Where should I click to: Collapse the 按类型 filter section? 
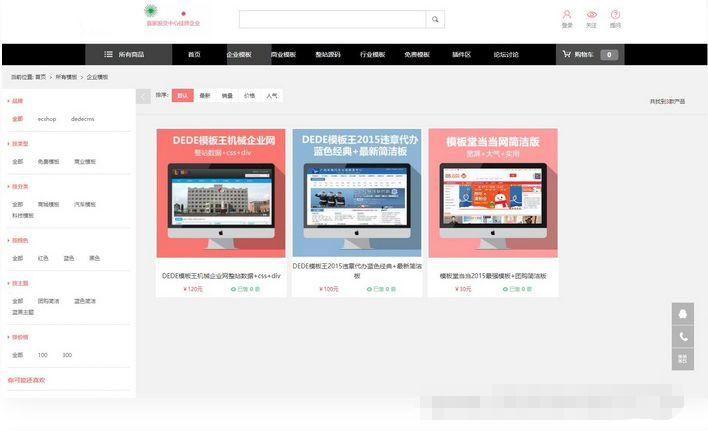pos(18,144)
